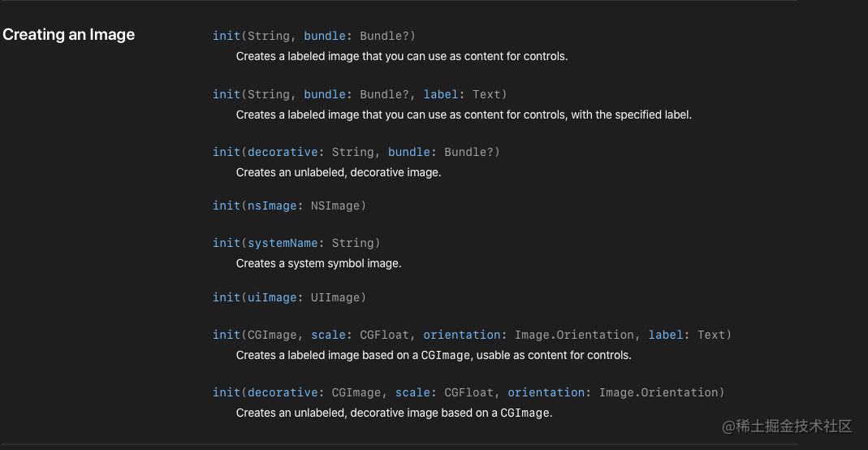Click the first 'Creates a labeled image' description
The height and width of the screenshot is (450, 868).
[x=402, y=57]
